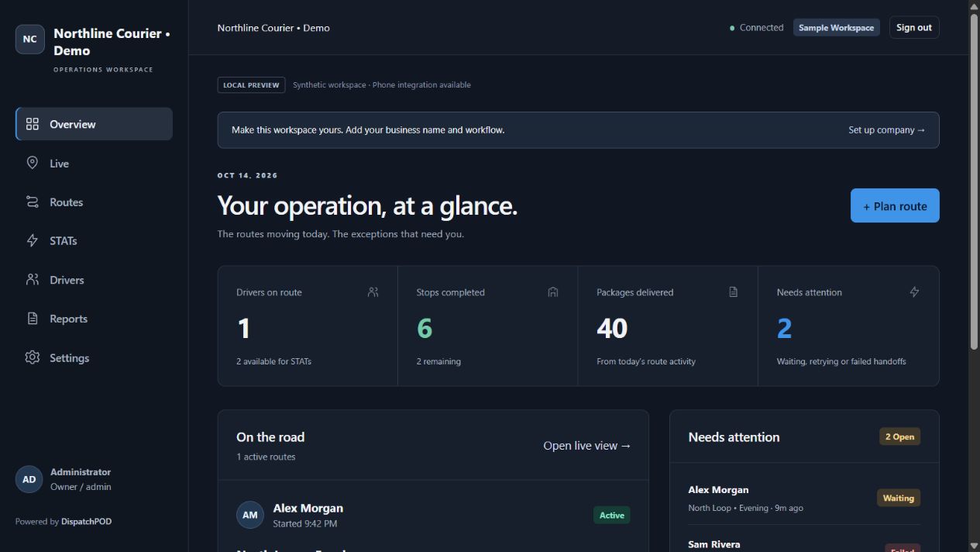Click the Plan route button
Image resolution: width=980 pixels, height=552 pixels.
point(895,205)
